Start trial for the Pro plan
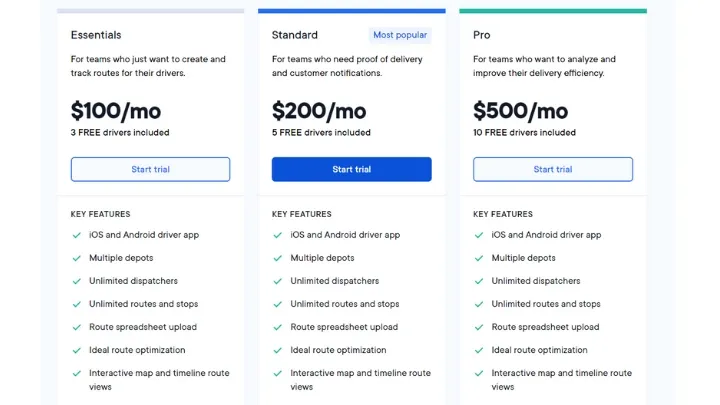The width and height of the screenshot is (720, 405). pos(553,169)
